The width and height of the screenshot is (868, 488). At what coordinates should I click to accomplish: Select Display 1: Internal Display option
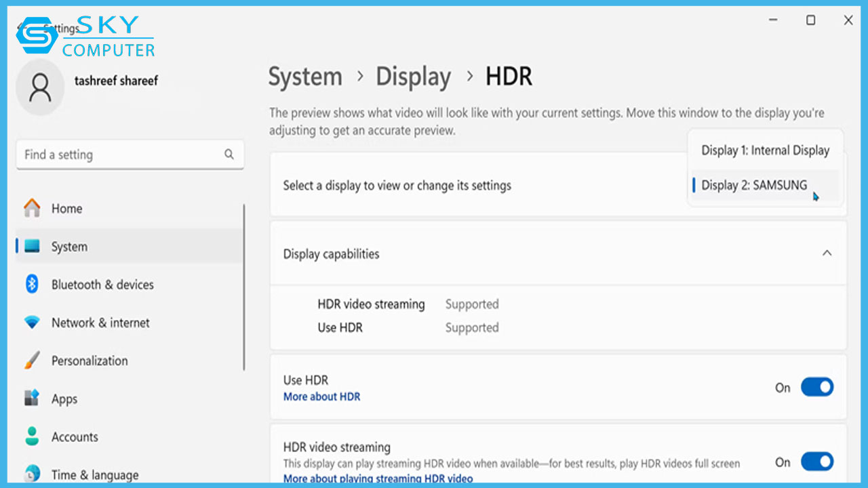[x=765, y=150]
